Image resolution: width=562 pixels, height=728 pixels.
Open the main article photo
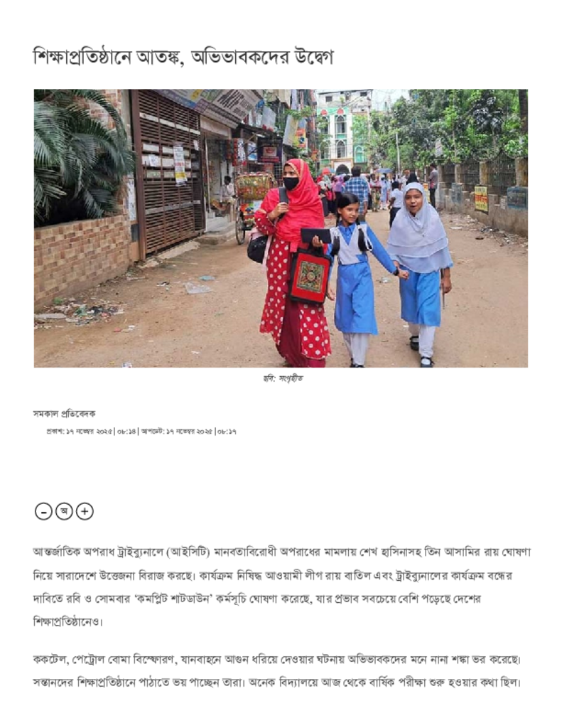[281, 228]
